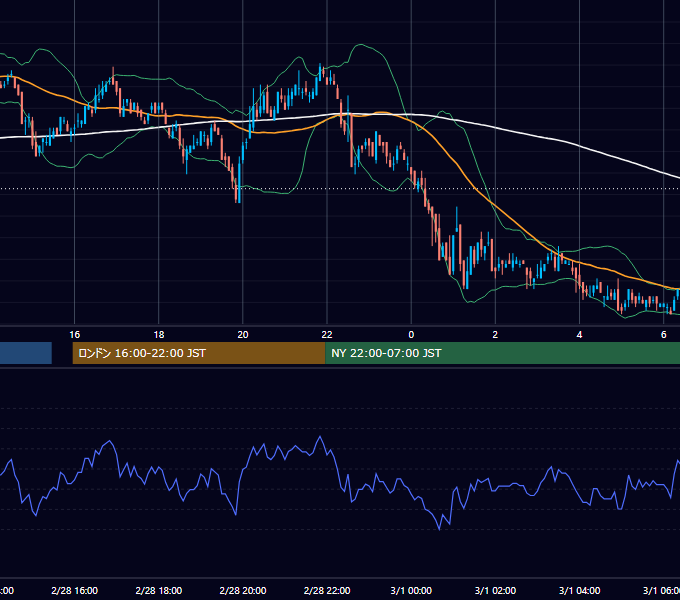
Task: Click the 22 hour label on price chart axis
Action: point(327,335)
